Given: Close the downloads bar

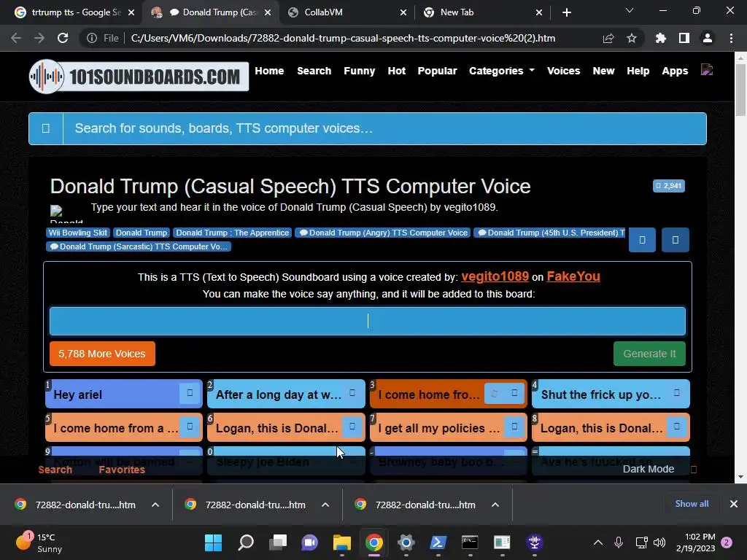Looking at the screenshot, I should [x=734, y=504].
